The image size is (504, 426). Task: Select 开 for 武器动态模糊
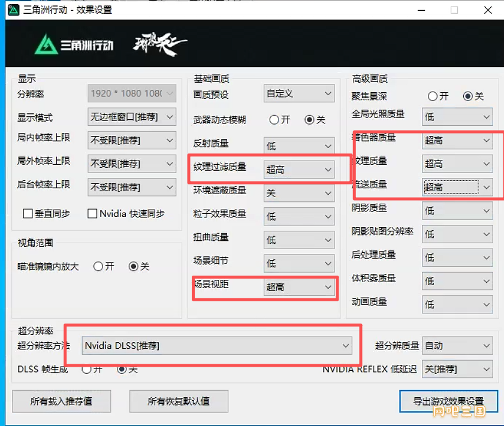click(274, 120)
